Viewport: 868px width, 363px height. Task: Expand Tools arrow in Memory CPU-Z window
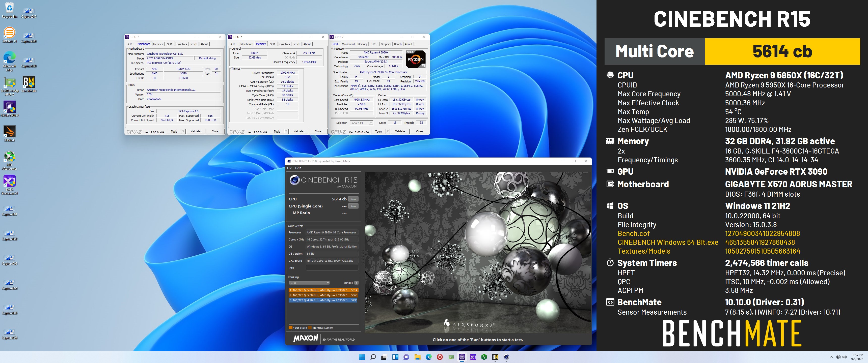click(x=286, y=131)
